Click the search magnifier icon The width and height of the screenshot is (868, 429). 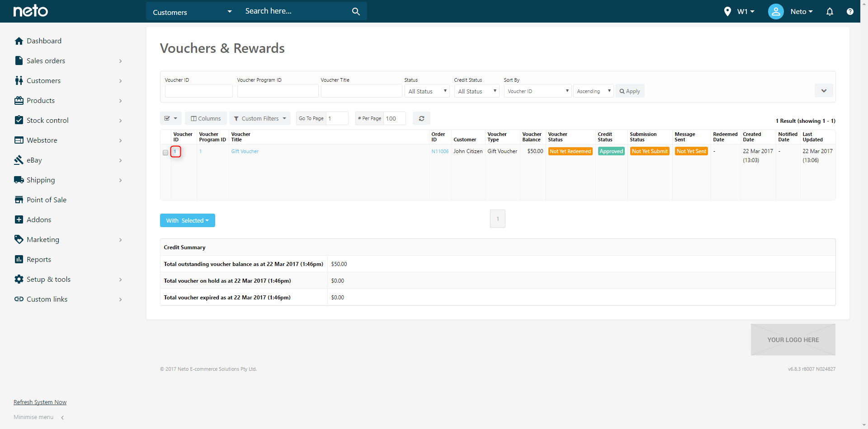pyautogui.click(x=356, y=11)
